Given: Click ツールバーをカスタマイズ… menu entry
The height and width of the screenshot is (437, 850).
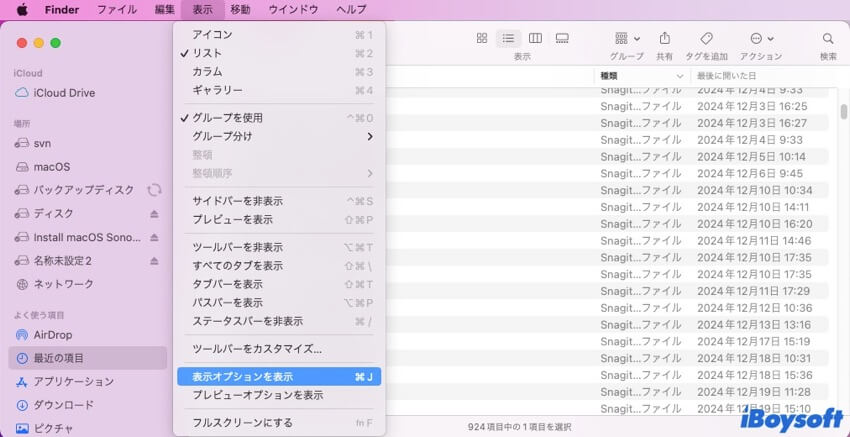Looking at the screenshot, I should pyautogui.click(x=257, y=349).
